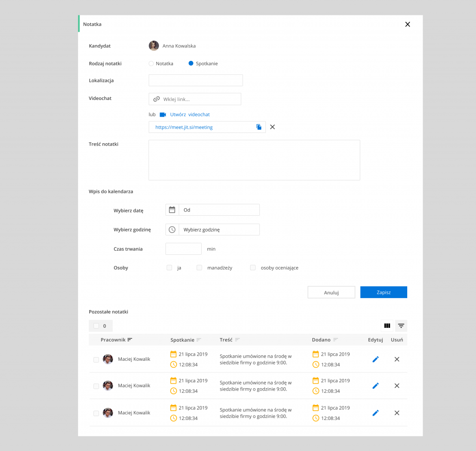The height and width of the screenshot is (451, 476).
Task: Toggle the select-all checkbox next to 0
Action: pos(96,326)
